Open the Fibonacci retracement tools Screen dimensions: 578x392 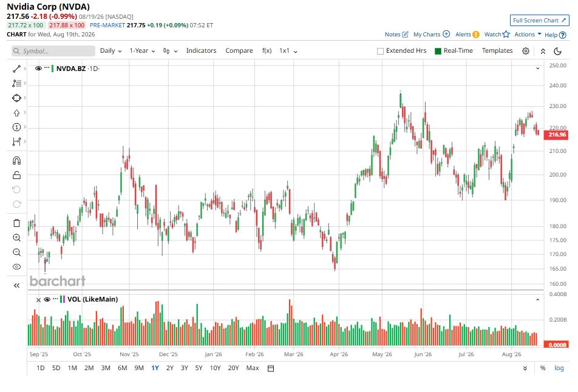tap(16, 83)
